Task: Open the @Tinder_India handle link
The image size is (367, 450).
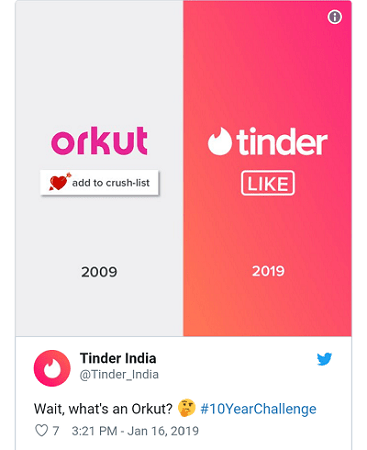Action: click(119, 375)
